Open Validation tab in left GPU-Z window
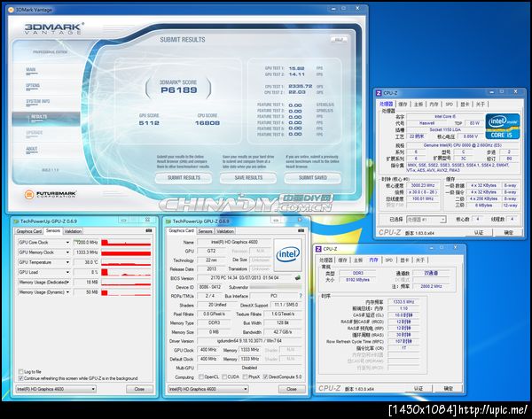Viewport: 532px width, 419px height. click(73, 231)
